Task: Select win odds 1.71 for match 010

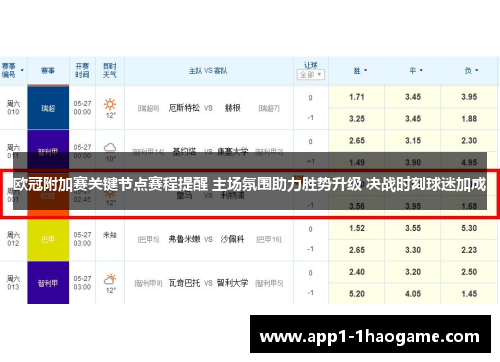Action: tap(357, 97)
